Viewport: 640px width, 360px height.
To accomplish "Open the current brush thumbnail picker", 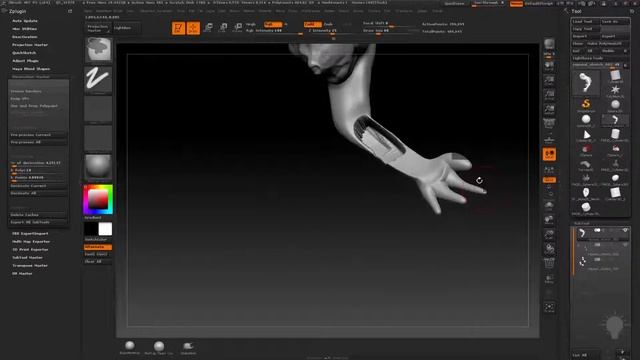I will tap(98, 49).
